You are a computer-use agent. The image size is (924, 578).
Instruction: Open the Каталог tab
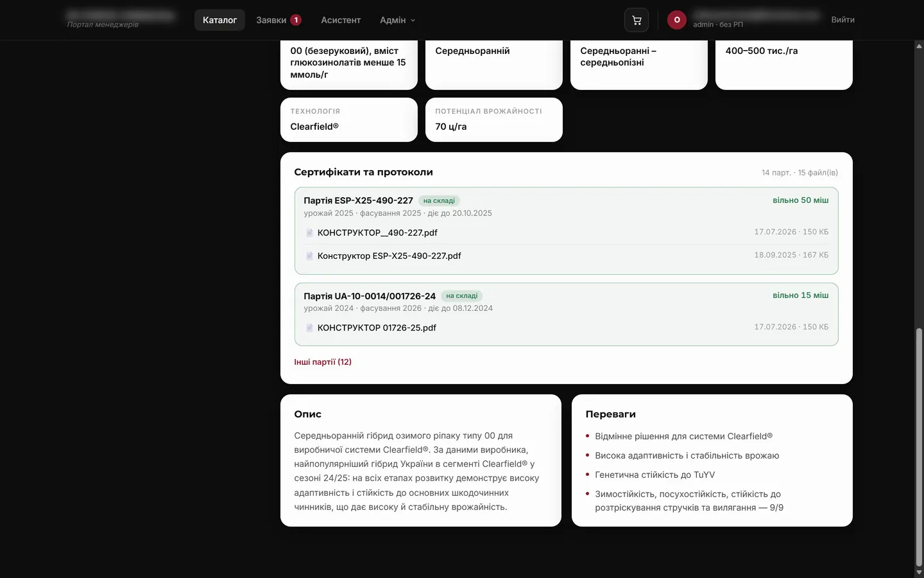(220, 20)
